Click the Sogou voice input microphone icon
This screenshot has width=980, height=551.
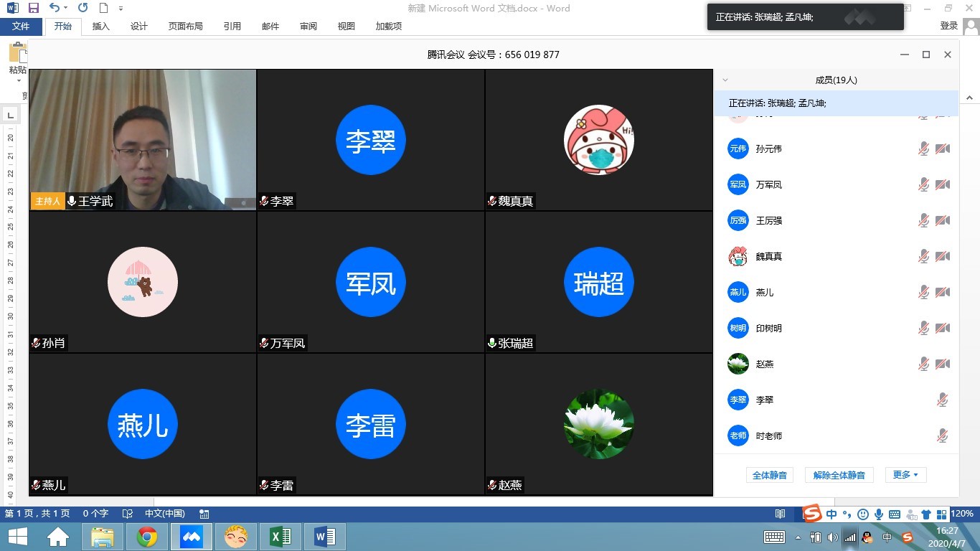[878, 514]
